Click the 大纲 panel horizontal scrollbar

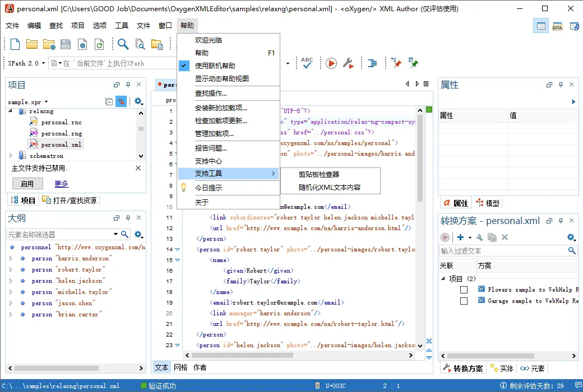click(x=57, y=368)
